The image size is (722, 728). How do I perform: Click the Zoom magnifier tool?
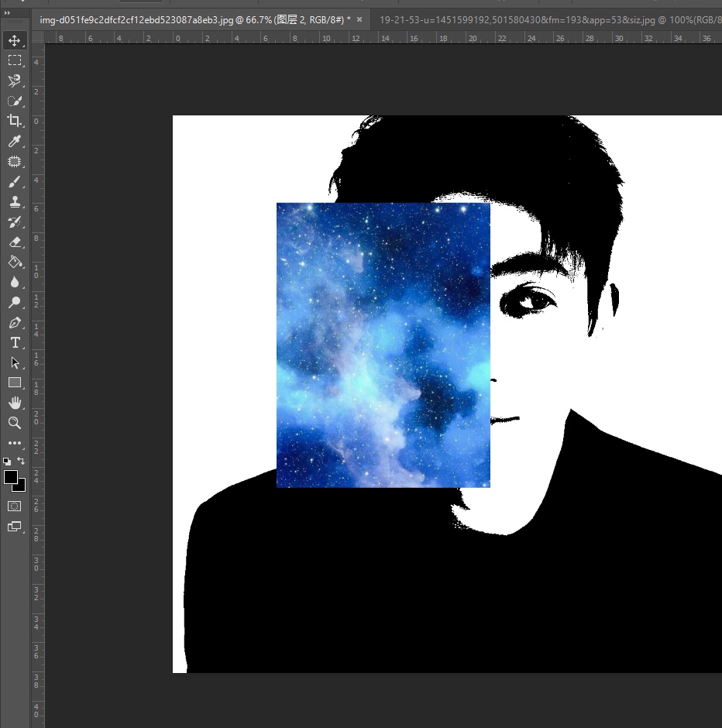click(x=14, y=423)
